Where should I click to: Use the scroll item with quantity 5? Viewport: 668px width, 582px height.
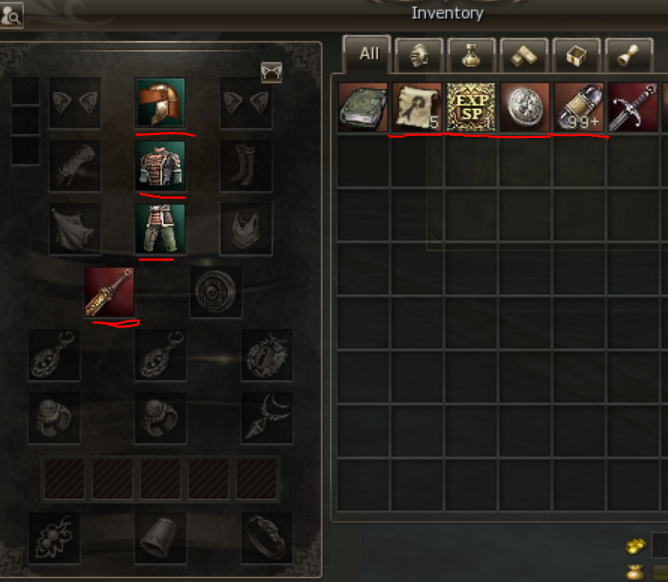(417, 107)
